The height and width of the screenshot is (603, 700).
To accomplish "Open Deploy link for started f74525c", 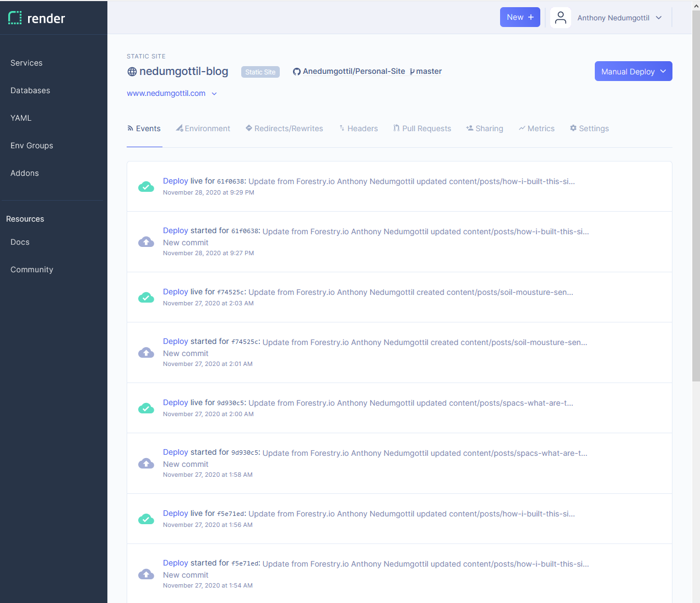I will click(176, 341).
